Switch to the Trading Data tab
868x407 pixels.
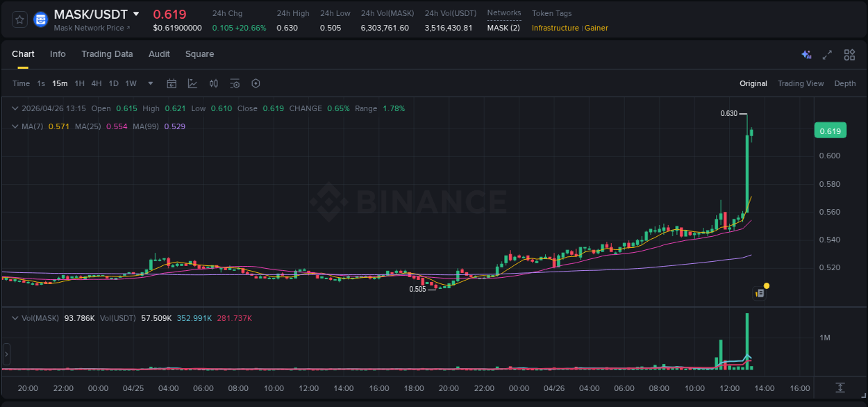pos(107,54)
